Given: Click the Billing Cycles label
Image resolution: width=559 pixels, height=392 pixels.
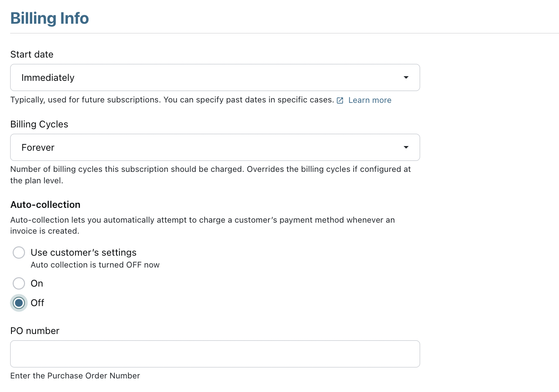Looking at the screenshot, I should coord(39,124).
